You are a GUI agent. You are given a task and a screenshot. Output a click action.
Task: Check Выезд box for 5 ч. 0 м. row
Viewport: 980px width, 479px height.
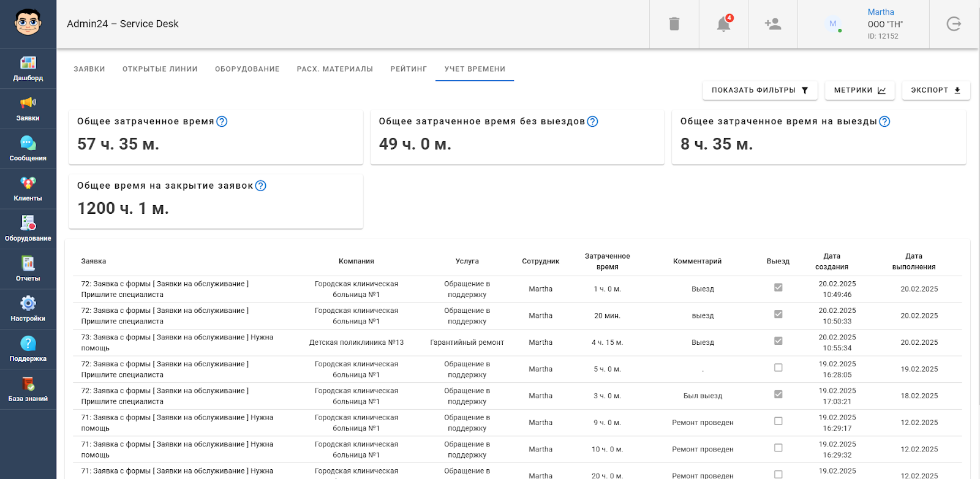point(778,368)
